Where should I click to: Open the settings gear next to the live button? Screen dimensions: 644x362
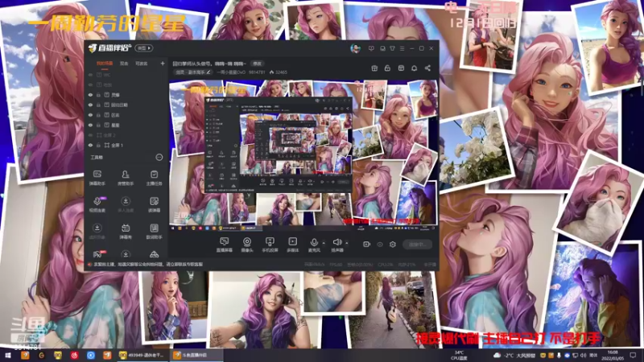coord(393,245)
